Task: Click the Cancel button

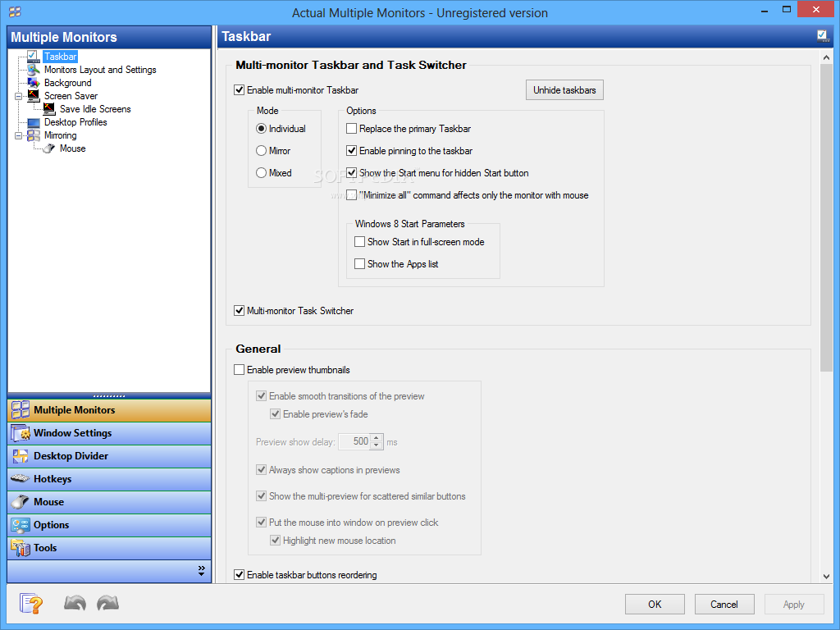Action: click(724, 605)
